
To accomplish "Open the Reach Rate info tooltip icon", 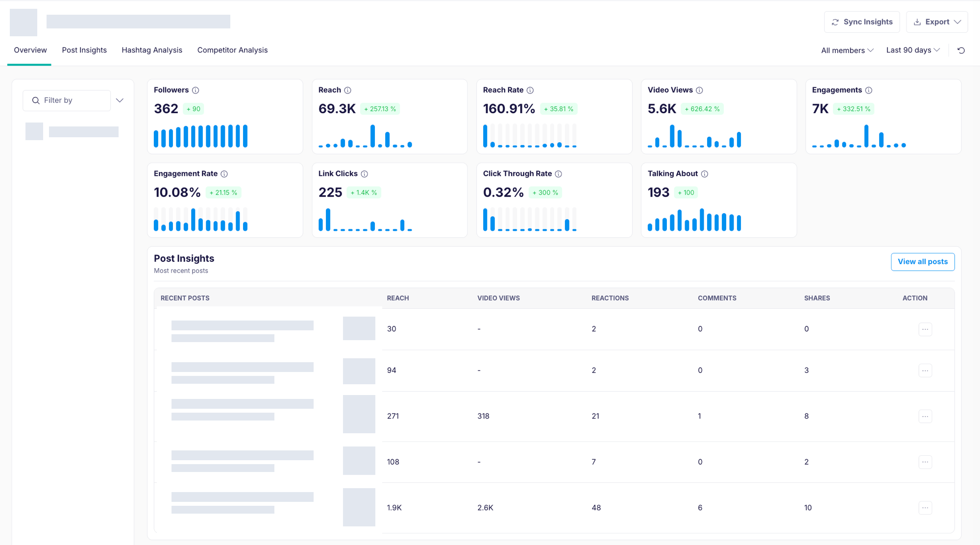I will [x=530, y=90].
